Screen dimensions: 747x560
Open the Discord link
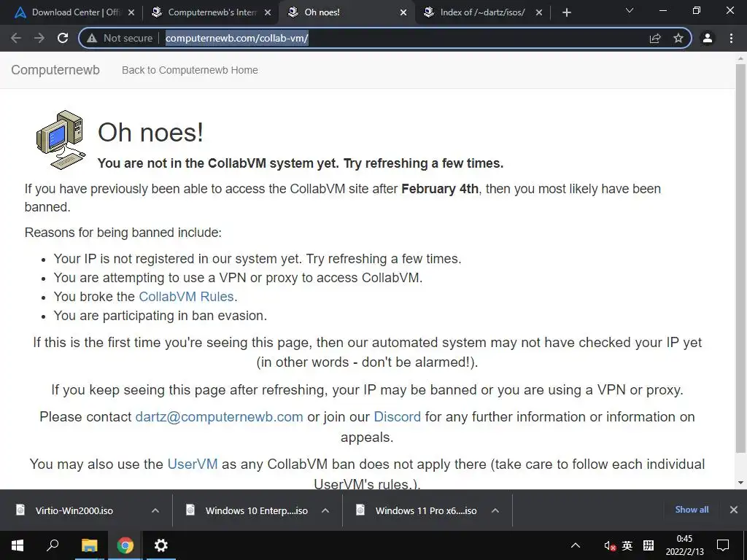[x=398, y=416]
